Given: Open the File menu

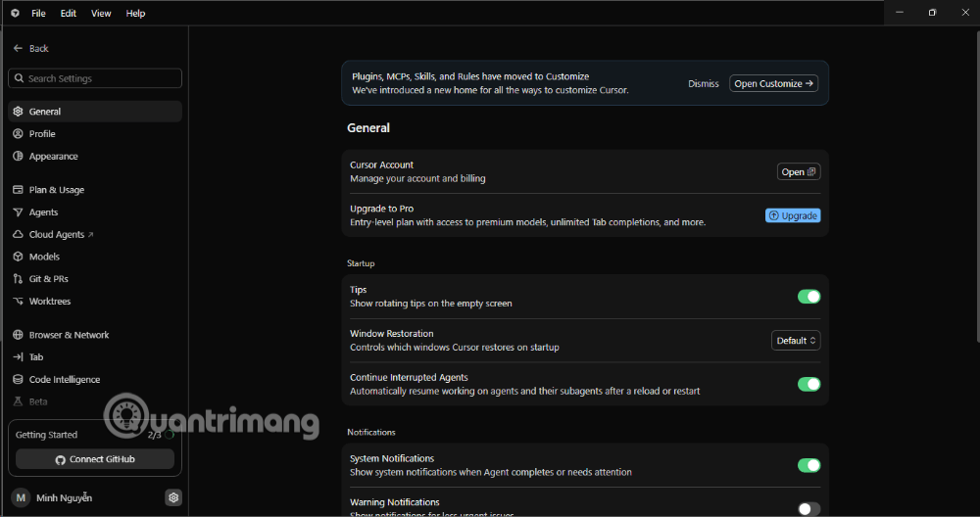Looking at the screenshot, I should [x=39, y=13].
